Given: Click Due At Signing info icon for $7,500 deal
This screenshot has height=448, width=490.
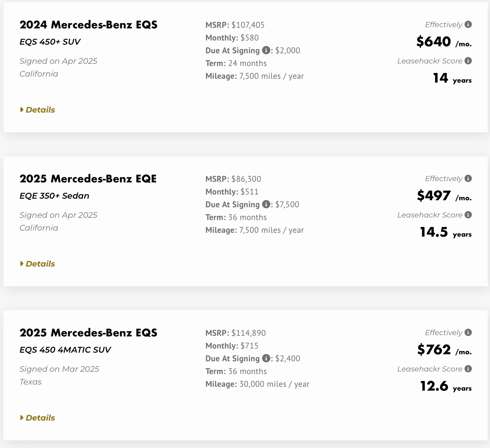Looking at the screenshot, I should [x=266, y=204].
